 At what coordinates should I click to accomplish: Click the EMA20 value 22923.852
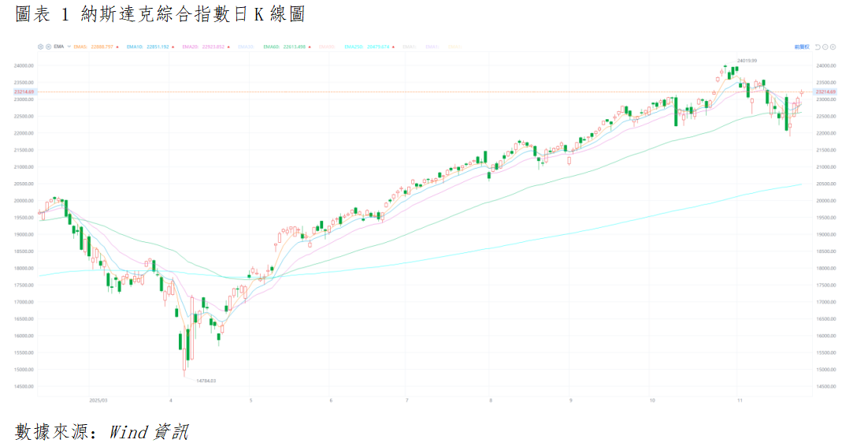tap(213, 47)
